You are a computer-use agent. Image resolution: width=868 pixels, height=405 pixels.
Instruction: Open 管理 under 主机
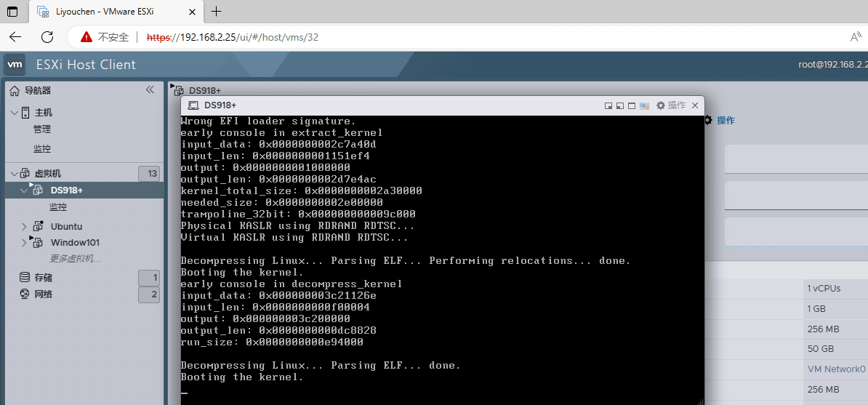42,129
